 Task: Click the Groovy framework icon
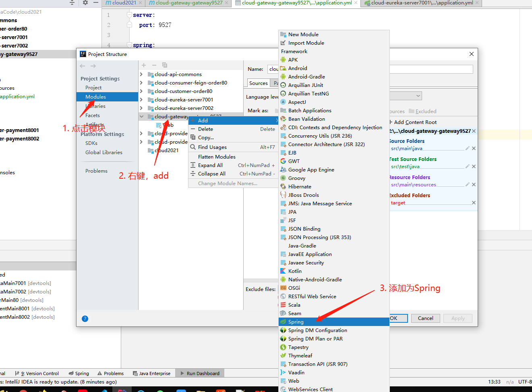point(283,178)
